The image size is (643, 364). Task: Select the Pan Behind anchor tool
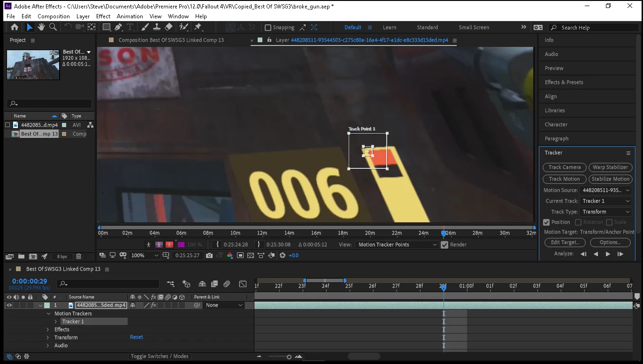point(92,27)
